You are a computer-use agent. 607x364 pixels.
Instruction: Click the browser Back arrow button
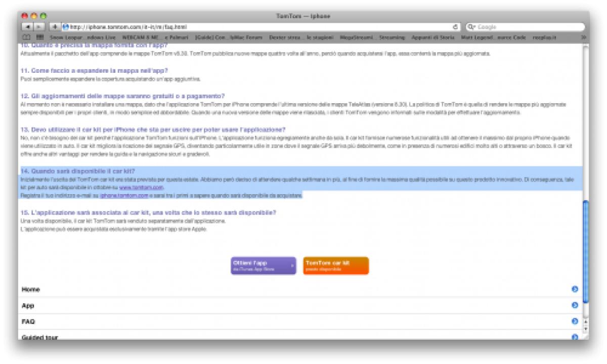27,27
